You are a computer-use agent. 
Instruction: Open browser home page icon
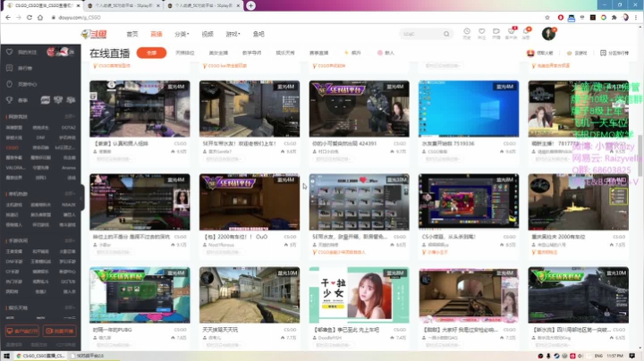(x=40, y=18)
